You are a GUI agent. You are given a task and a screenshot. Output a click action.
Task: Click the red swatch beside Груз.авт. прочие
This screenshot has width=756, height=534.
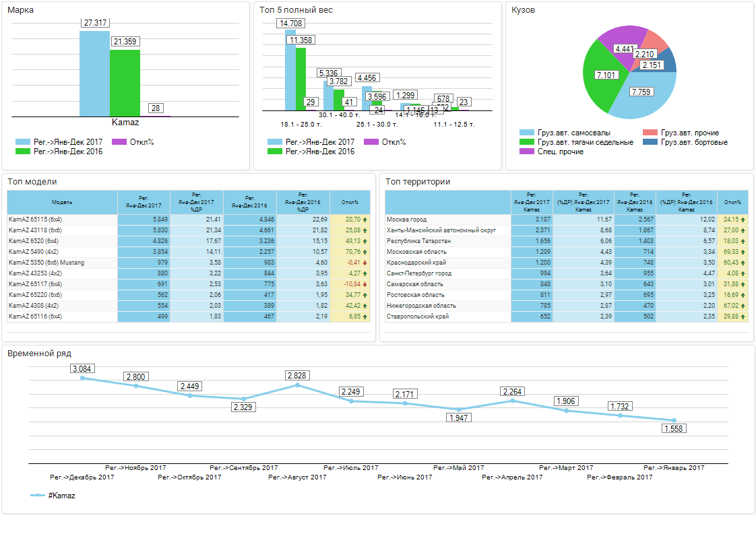coord(650,133)
